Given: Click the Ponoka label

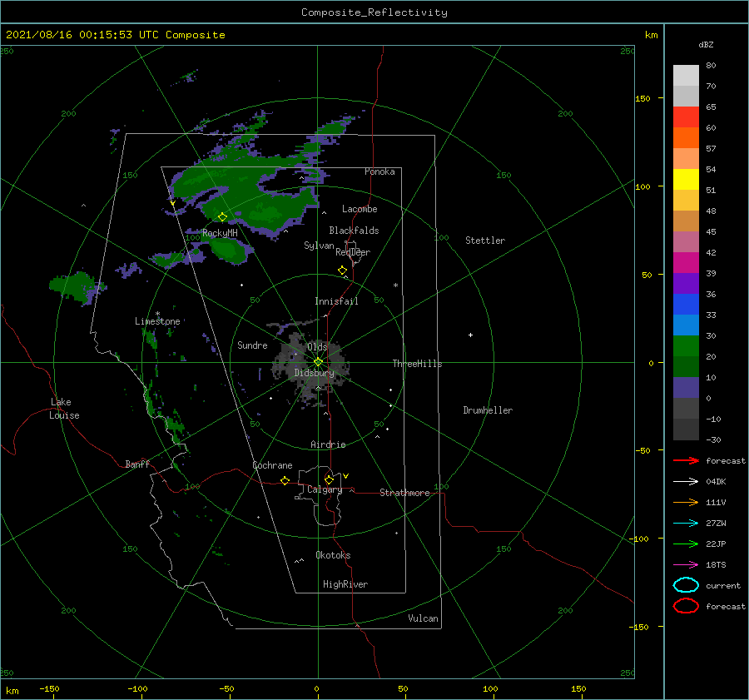Looking at the screenshot, I should point(379,171).
